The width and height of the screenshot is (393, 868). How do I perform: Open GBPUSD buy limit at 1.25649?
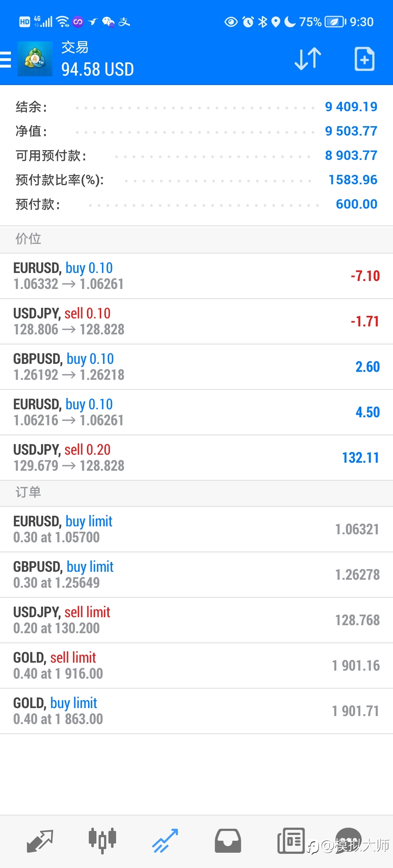coord(196,575)
